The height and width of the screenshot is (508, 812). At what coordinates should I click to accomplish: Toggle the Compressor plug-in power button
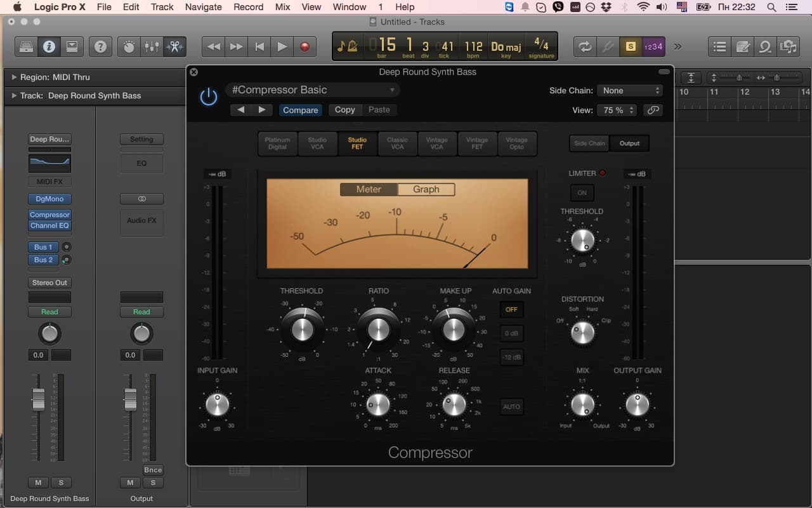coord(208,97)
